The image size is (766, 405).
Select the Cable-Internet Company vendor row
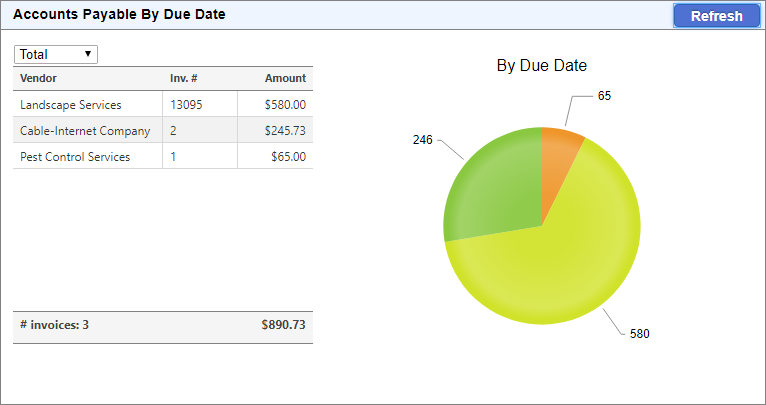pos(85,130)
